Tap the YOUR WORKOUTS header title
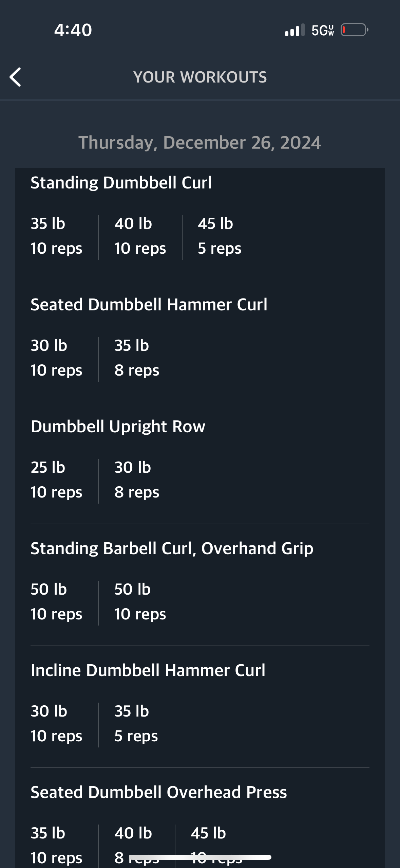The image size is (400, 868). pos(200,77)
